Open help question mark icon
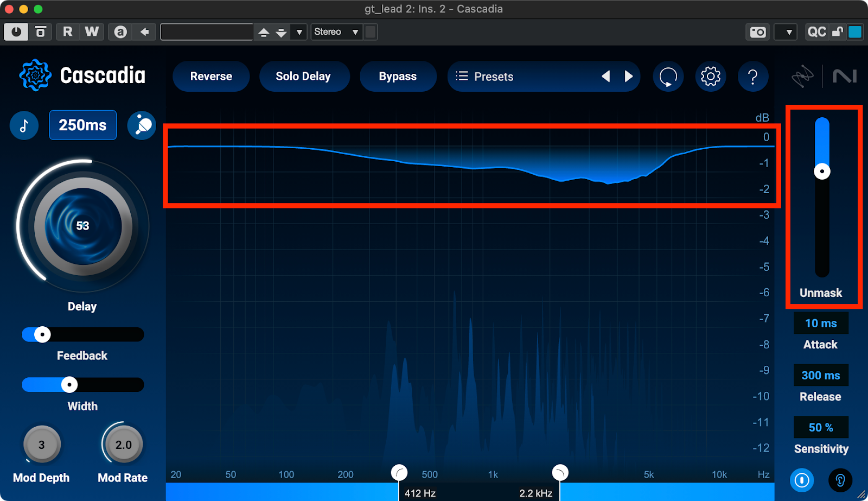Image resolution: width=868 pixels, height=501 pixels. (x=753, y=77)
